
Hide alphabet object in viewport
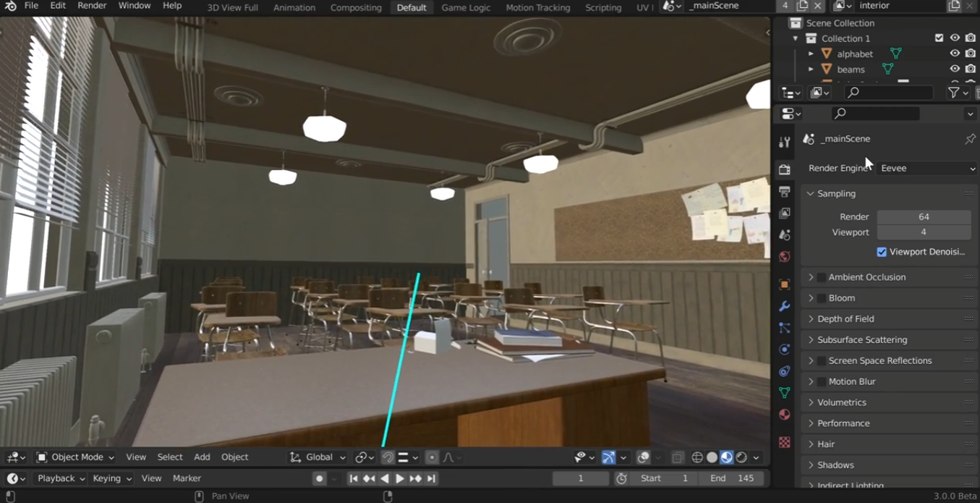(955, 54)
